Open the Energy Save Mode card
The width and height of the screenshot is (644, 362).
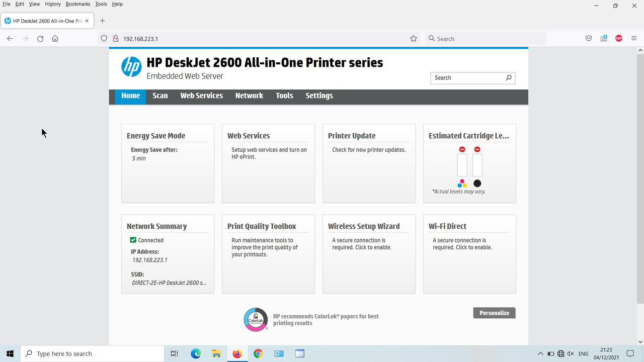168,163
